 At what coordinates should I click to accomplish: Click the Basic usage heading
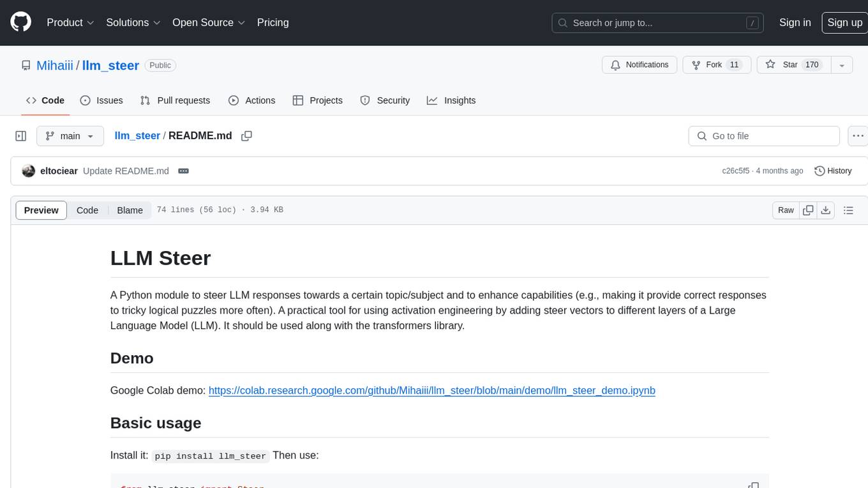[x=156, y=423]
